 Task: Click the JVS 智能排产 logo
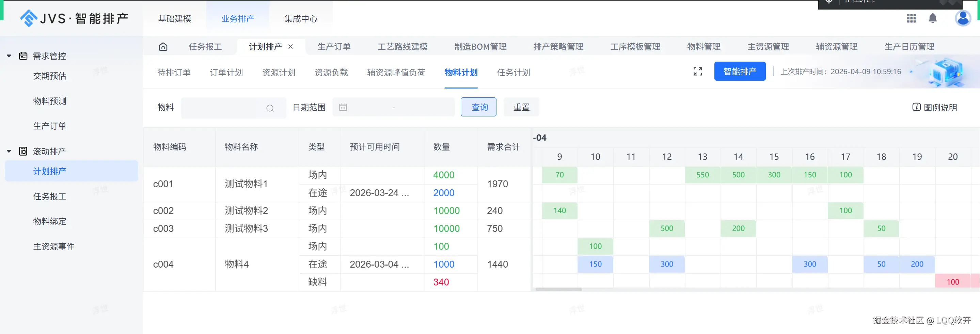click(x=75, y=18)
